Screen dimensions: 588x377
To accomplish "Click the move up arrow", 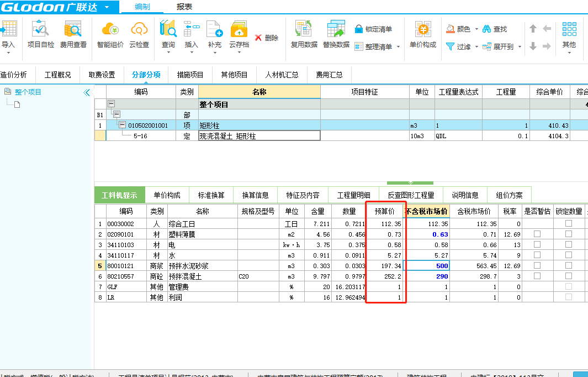I will pyautogui.click(x=533, y=29).
